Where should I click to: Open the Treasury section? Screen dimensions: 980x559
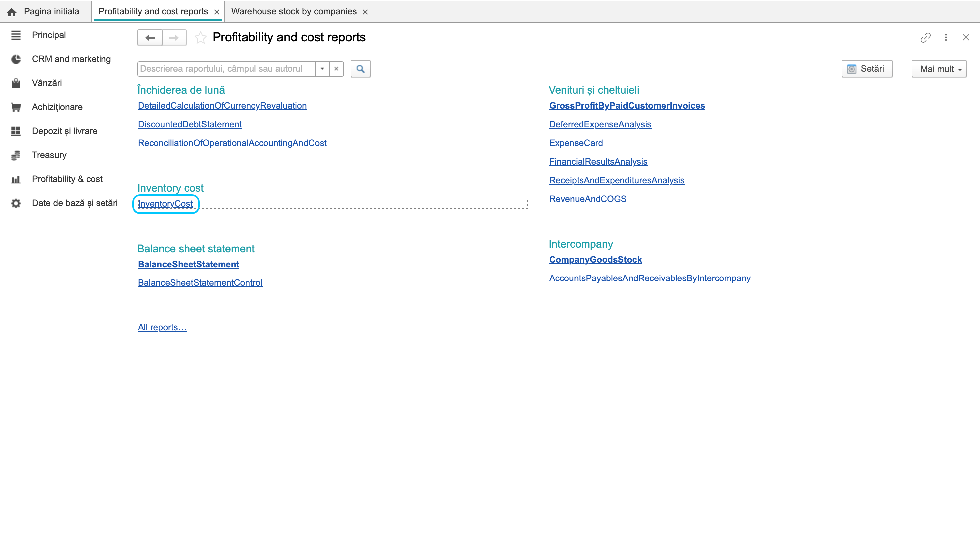point(49,155)
